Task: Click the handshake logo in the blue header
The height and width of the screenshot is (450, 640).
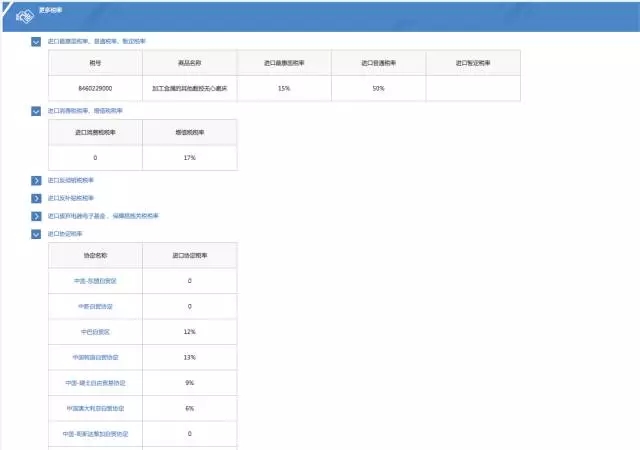Action: pyautogui.click(x=25, y=16)
